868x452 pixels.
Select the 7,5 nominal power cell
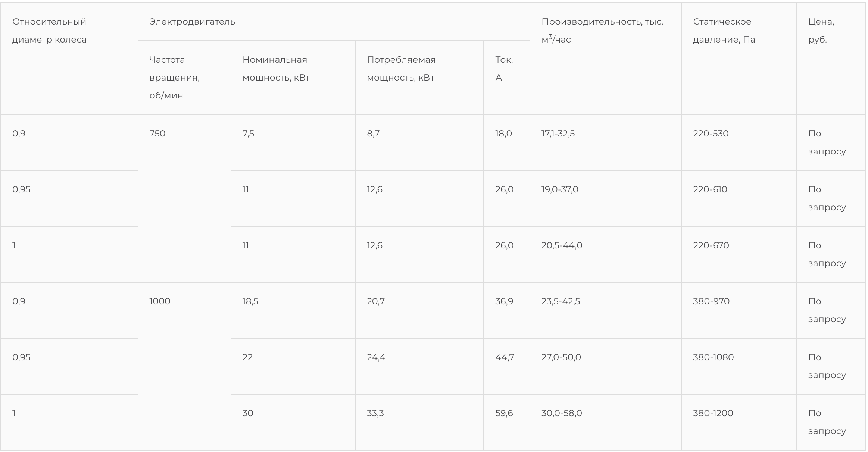(x=248, y=134)
